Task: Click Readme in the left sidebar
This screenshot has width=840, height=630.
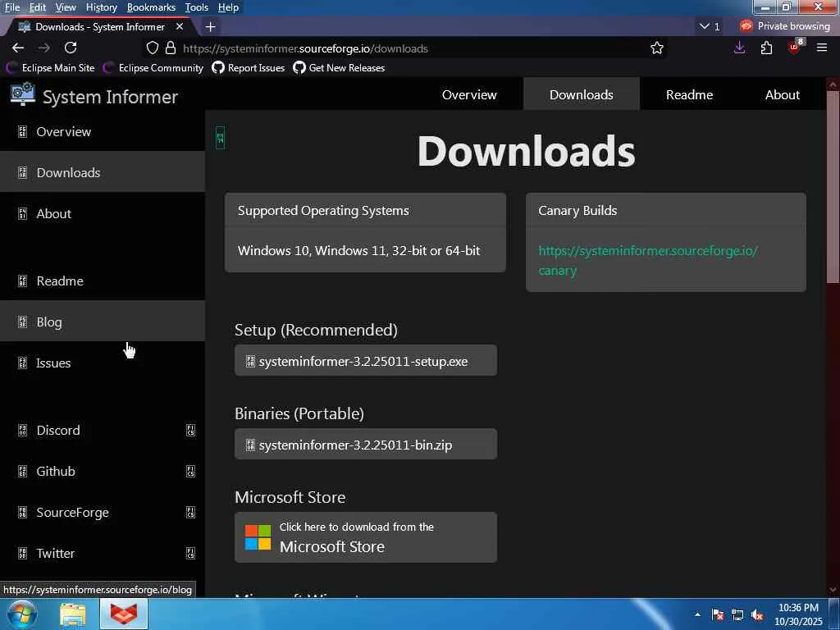Action: (x=103, y=281)
